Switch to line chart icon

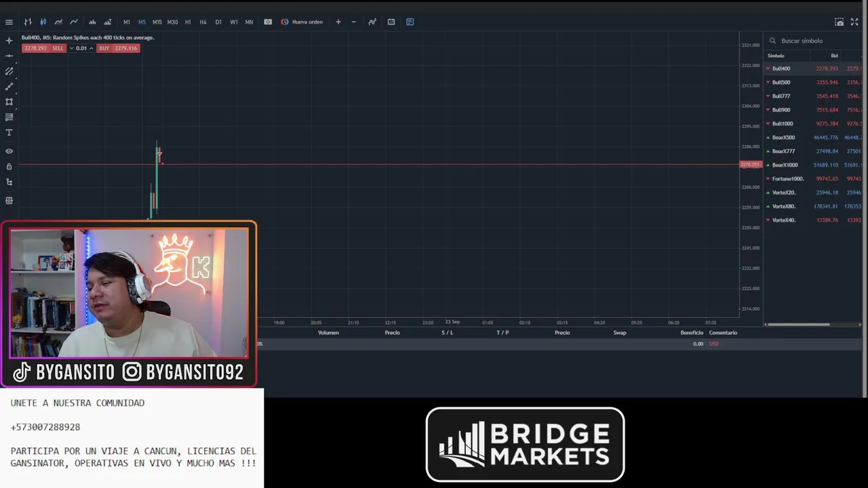pos(74,22)
